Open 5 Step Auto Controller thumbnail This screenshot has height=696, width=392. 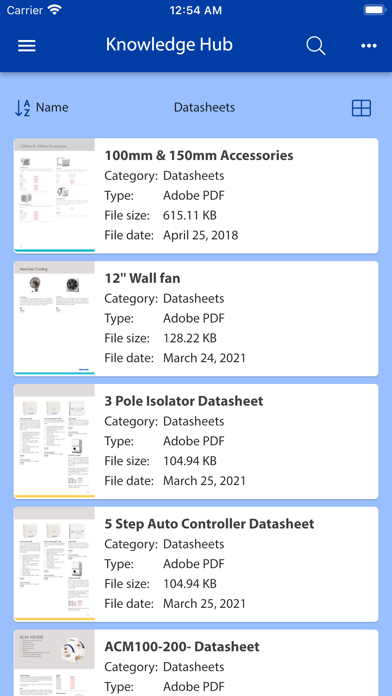coord(54,564)
